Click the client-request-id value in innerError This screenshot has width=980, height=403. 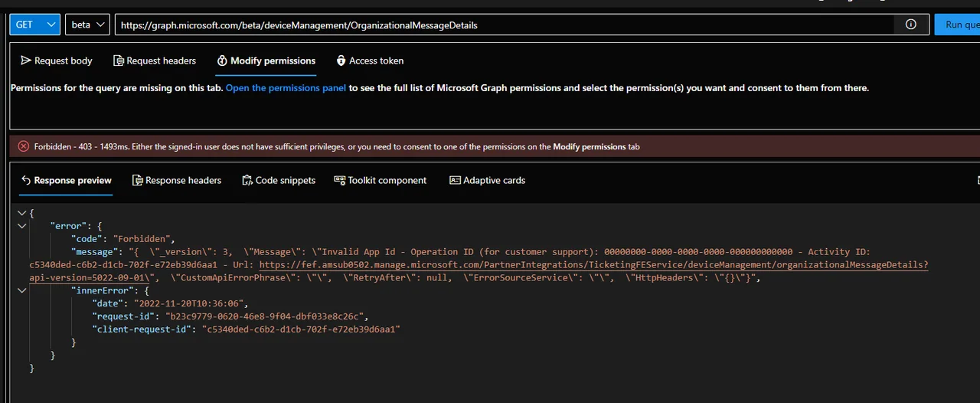[x=301, y=329]
